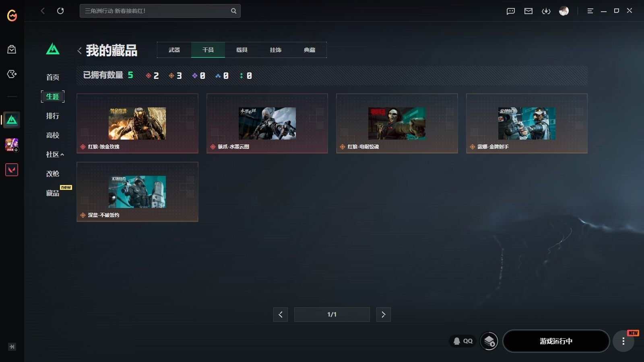Open the chat messages icon
The image size is (644, 362).
(x=511, y=11)
